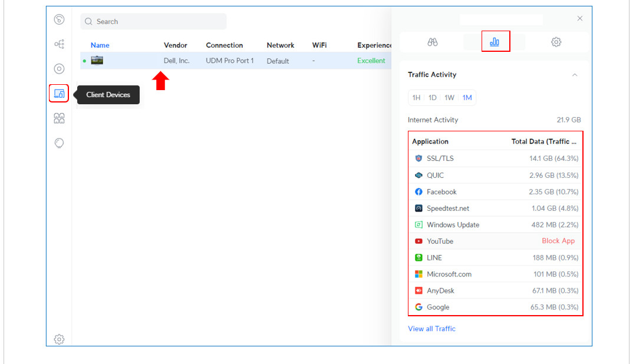Collapse the Traffic Activity section
Viewport: 636px width, 364px height.
click(575, 75)
